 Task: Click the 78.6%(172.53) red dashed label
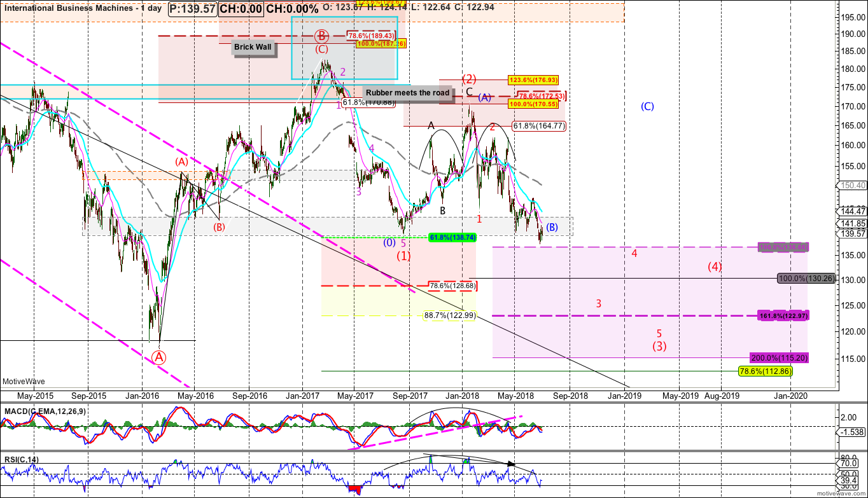[x=543, y=96]
